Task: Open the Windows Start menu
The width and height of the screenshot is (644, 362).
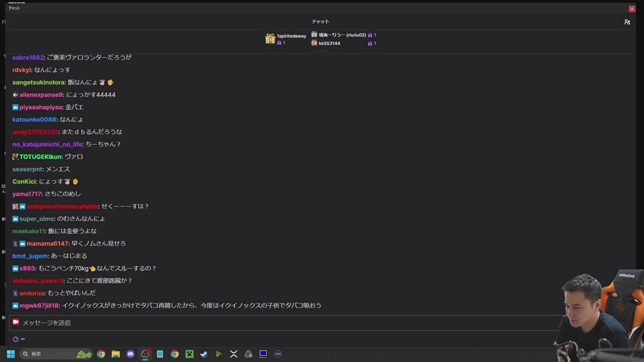Action: coord(10,354)
